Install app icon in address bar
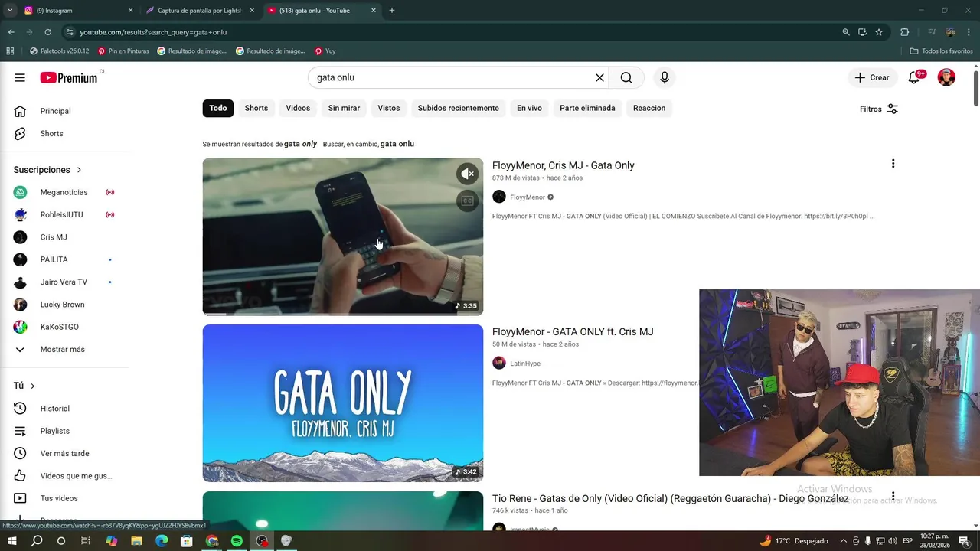This screenshot has width=980, height=551. point(862,32)
